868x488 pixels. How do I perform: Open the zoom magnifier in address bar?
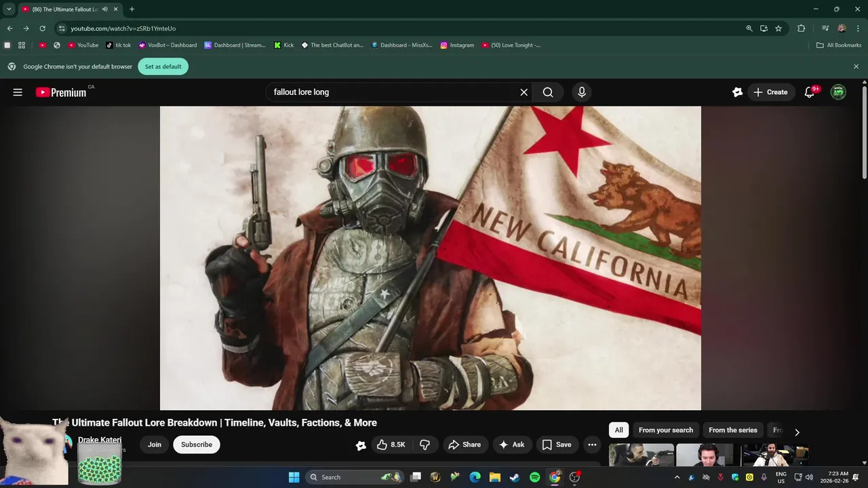pos(749,28)
